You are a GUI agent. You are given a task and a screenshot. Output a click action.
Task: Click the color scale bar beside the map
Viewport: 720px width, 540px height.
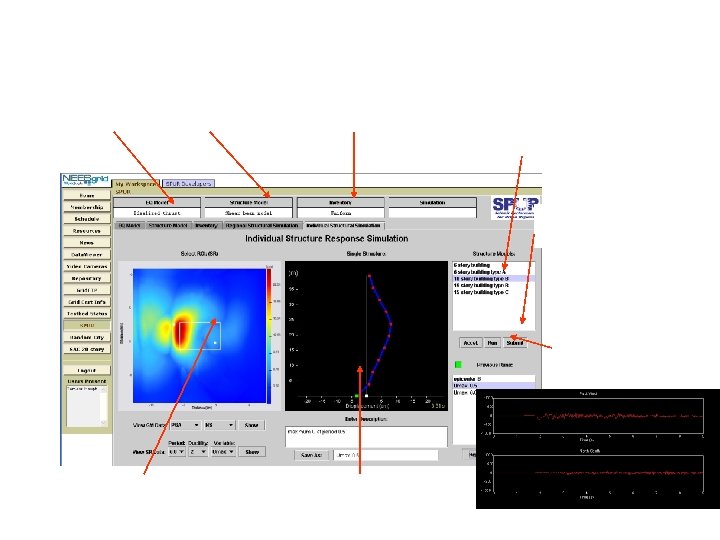(269, 336)
